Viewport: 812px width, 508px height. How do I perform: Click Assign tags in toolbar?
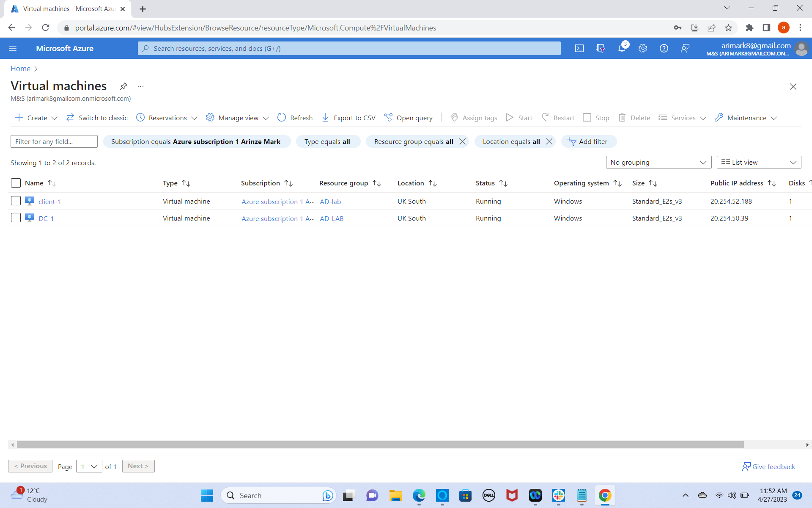(x=474, y=118)
